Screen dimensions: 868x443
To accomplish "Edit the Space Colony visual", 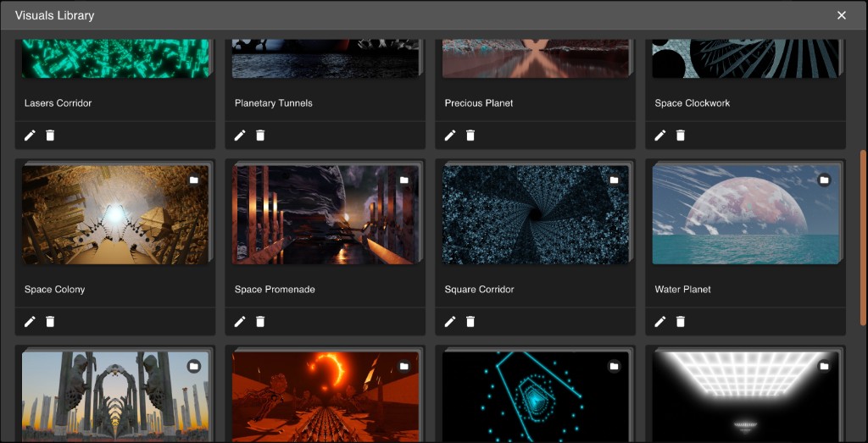I will pos(30,322).
